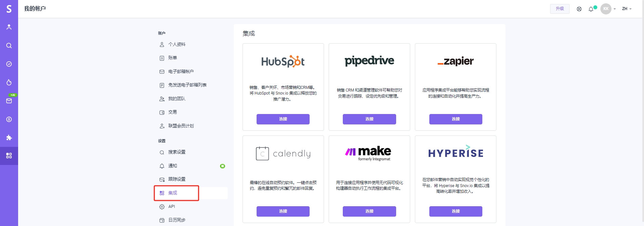Click the 集成 heading above cards
This screenshot has height=226, width=644.
[249, 34]
